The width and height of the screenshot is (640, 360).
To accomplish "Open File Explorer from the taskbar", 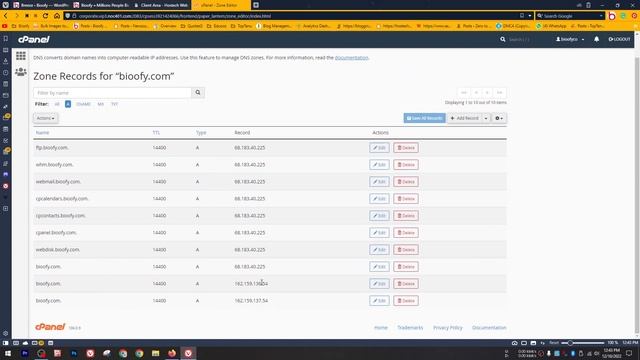I will tap(156, 353).
